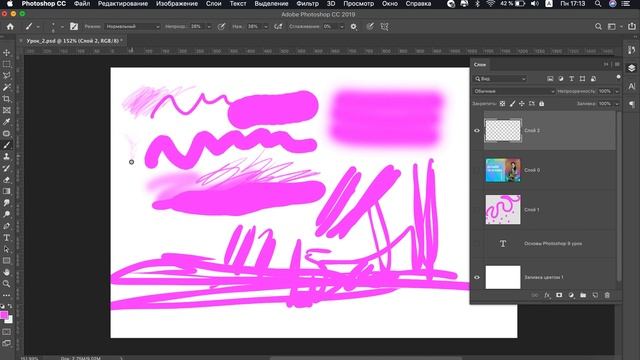Select the Rectangular Marquee tool

coord(7,64)
